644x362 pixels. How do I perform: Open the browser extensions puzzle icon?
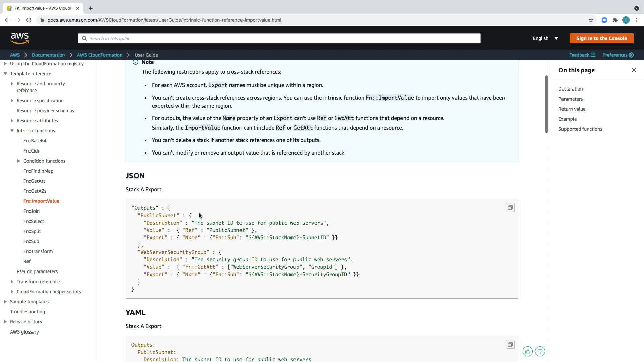(615, 20)
